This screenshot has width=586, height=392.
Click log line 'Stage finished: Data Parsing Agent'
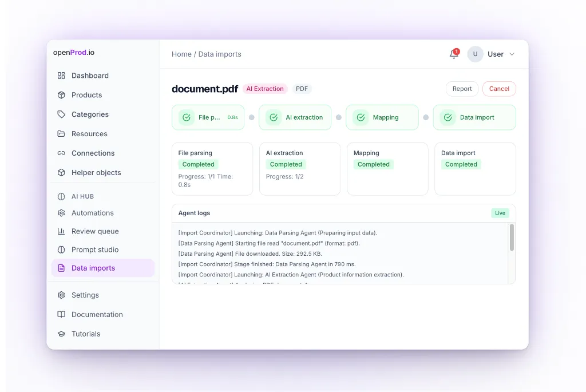point(267,264)
